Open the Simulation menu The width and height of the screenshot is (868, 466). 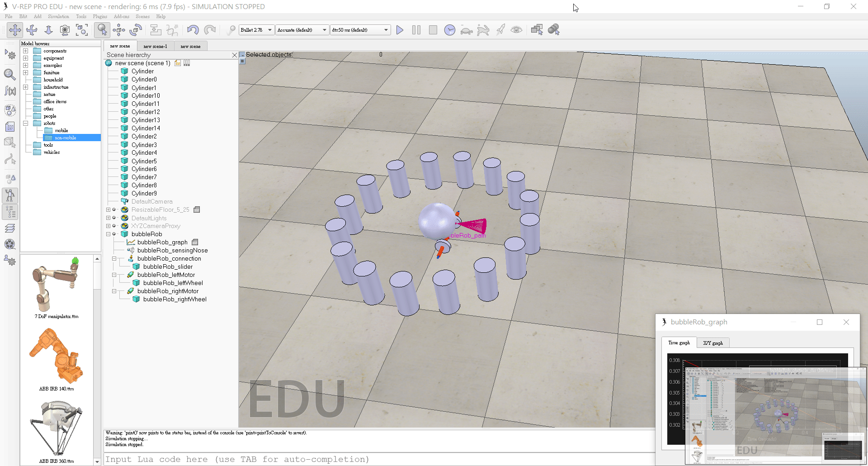(59, 16)
